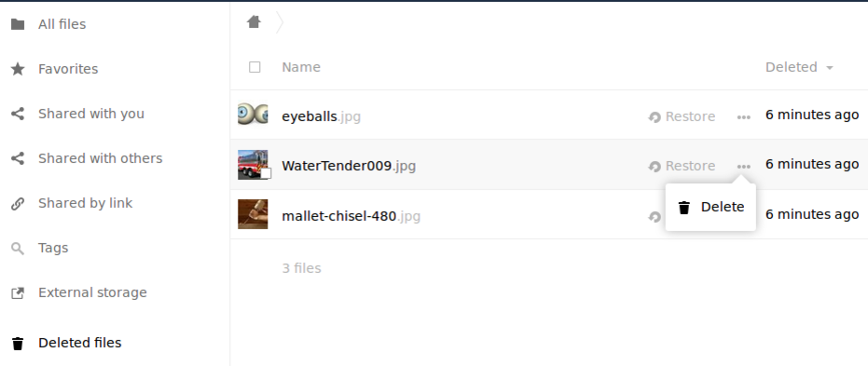Toggle the select-all checkbox beside Name
The width and height of the screenshot is (868, 366).
[x=255, y=67]
